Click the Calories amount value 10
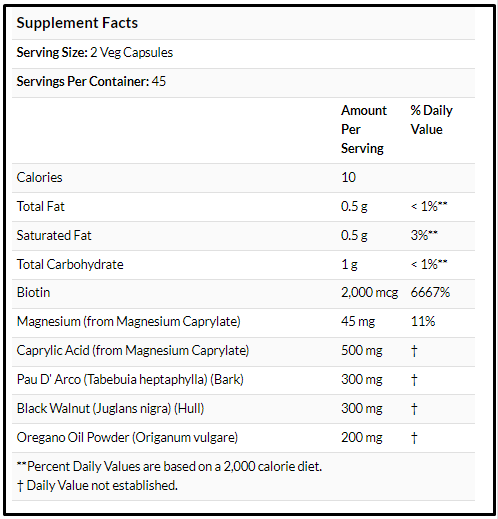The height and width of the screenshot is (519, 498). coord(348,177)
